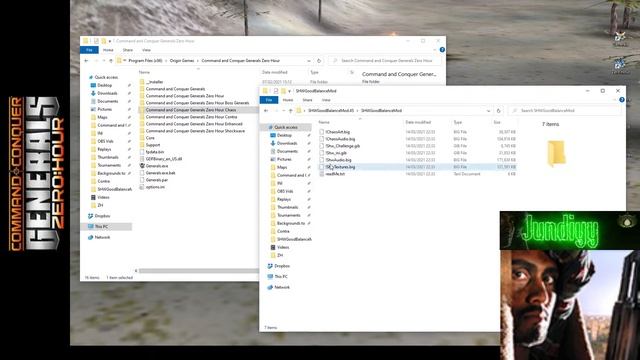Image resolution: width=640 pixels, height=360 pixels.
Task: Expand address history dropdown in Zero Hour window
Action: click(309, 60)
